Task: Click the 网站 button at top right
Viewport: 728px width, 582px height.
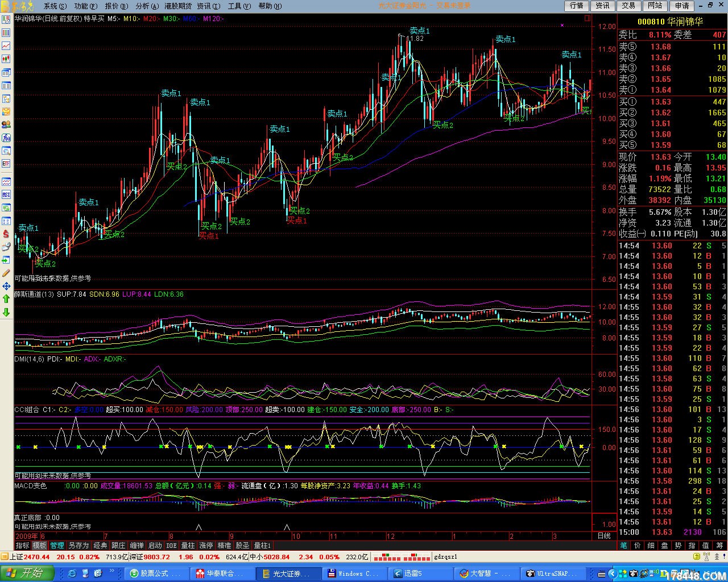Action: pyautogui.click(x=655, y=6)
